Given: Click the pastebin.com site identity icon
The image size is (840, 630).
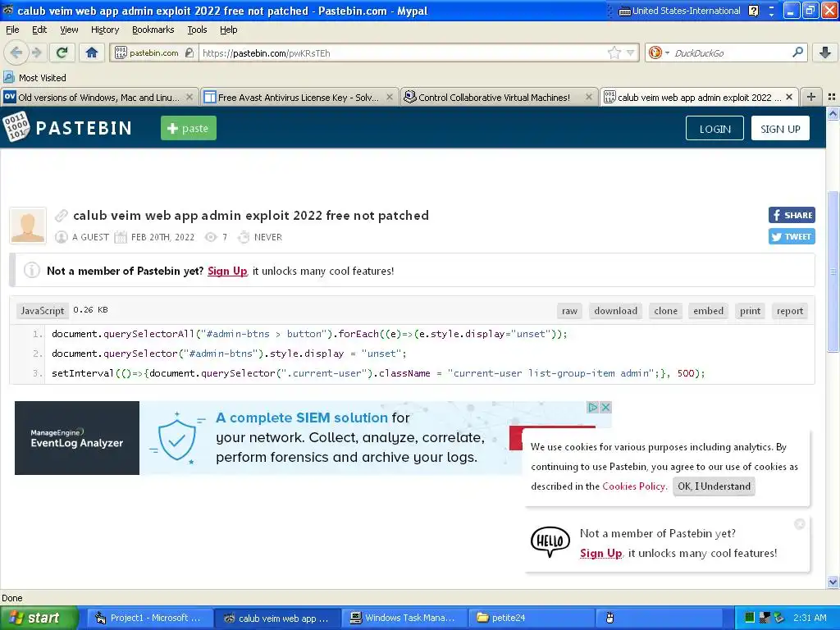Looking at the screenshot, I should coord(121,52).
